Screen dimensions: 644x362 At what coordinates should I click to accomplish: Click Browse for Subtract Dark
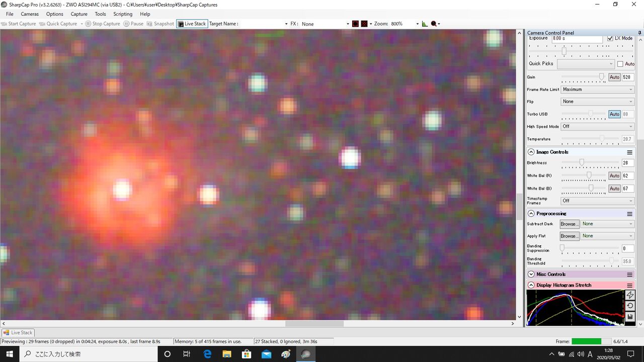(569, 224)
